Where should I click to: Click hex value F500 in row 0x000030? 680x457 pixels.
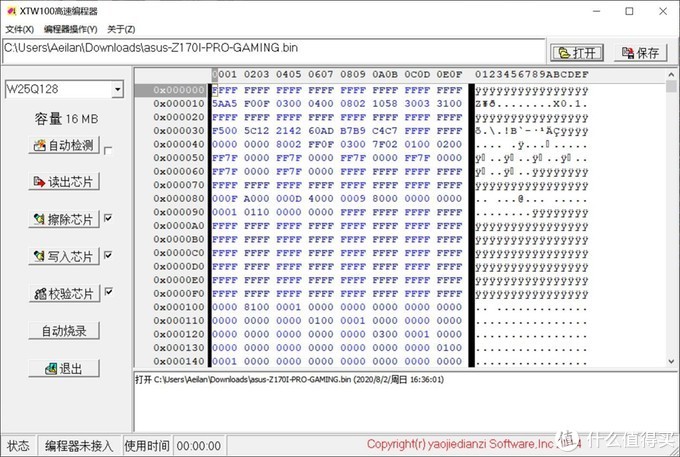[x=225, y=131]
